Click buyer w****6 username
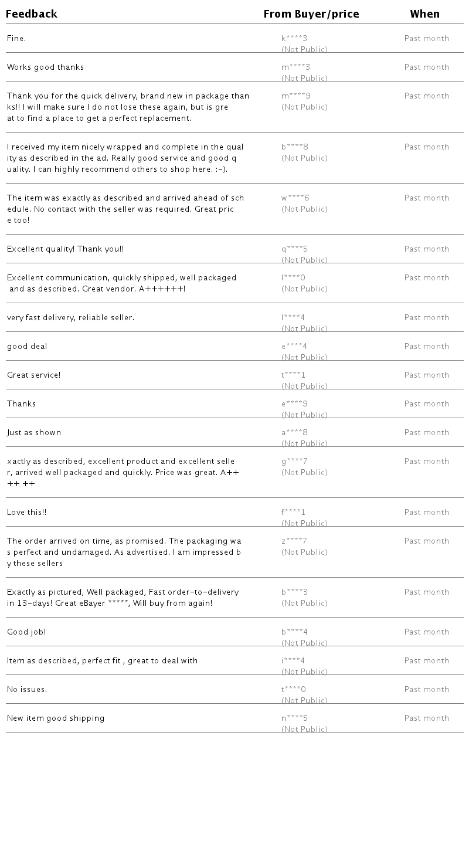469x868 pixels. (x=295, y=198)
